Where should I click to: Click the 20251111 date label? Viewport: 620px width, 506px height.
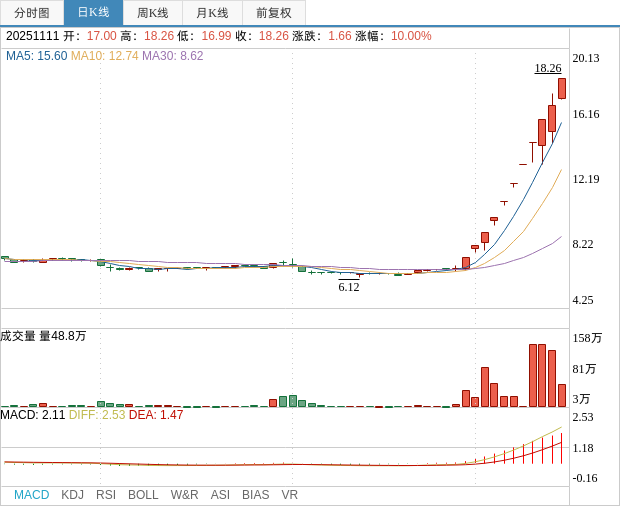click(32, 36)
